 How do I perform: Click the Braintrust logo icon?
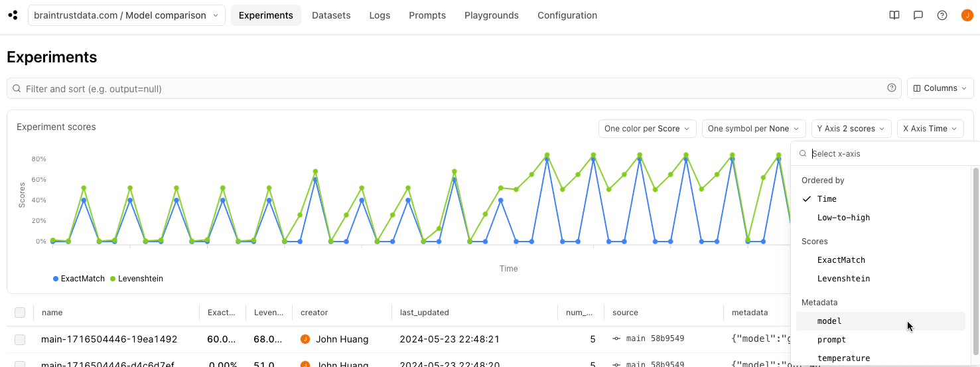[13, 15]
